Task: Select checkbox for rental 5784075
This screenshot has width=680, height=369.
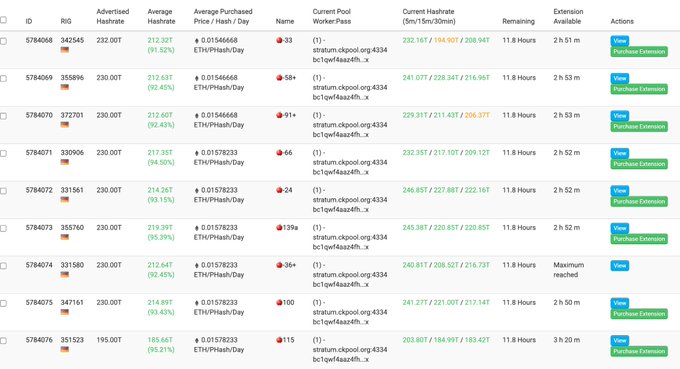Action: (3, 304)
